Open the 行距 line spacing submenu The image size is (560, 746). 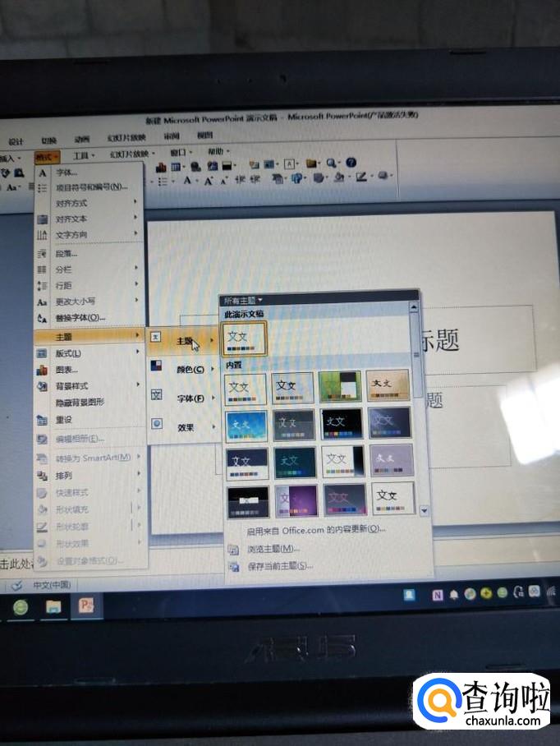[90, 285]
